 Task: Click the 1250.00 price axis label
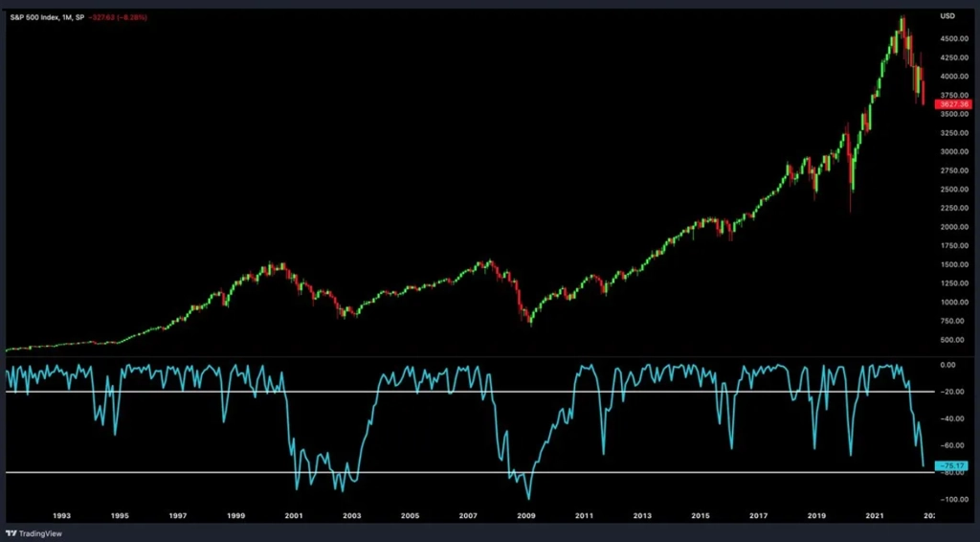(954, 283)
